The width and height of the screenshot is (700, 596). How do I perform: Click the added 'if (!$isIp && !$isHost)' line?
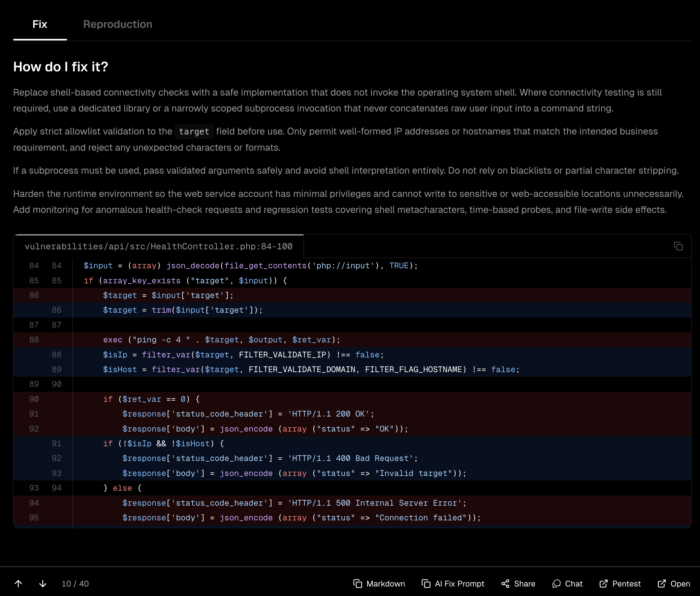(352, 443)
